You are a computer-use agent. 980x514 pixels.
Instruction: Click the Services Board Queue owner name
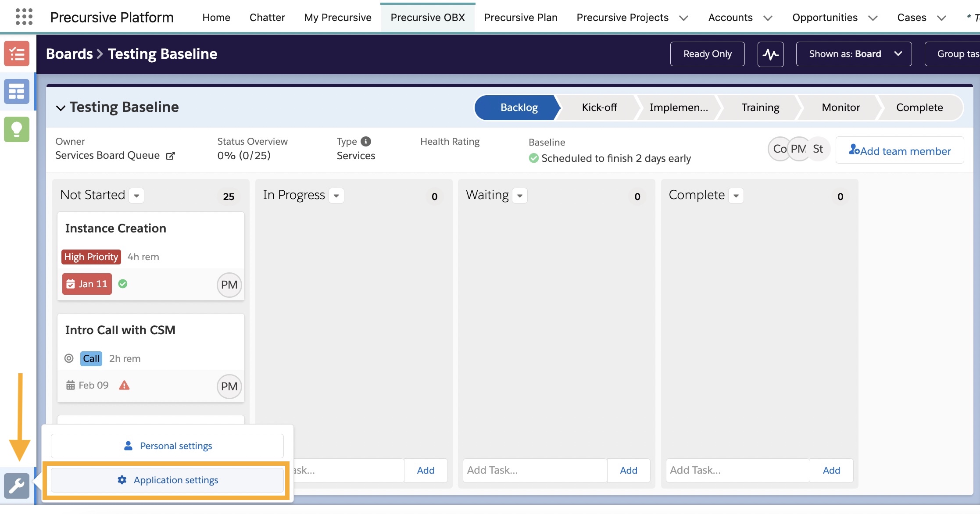coord(107,156)
